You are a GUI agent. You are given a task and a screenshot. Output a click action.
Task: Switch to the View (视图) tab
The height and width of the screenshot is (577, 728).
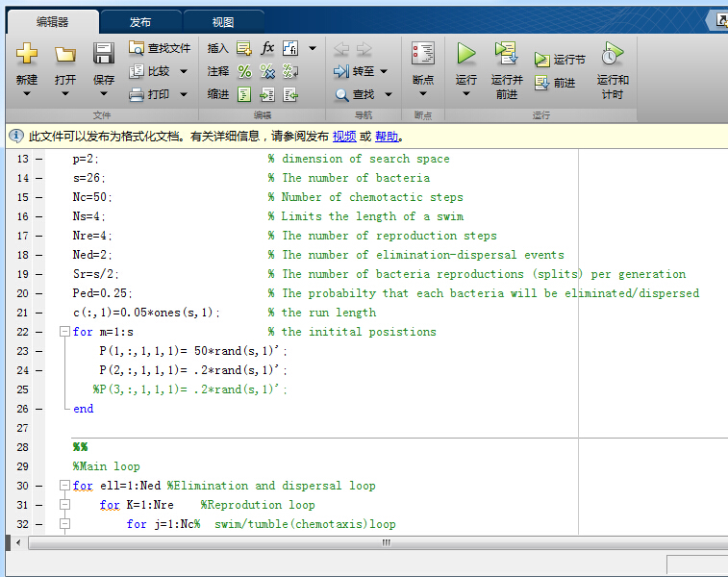point(223,22)
